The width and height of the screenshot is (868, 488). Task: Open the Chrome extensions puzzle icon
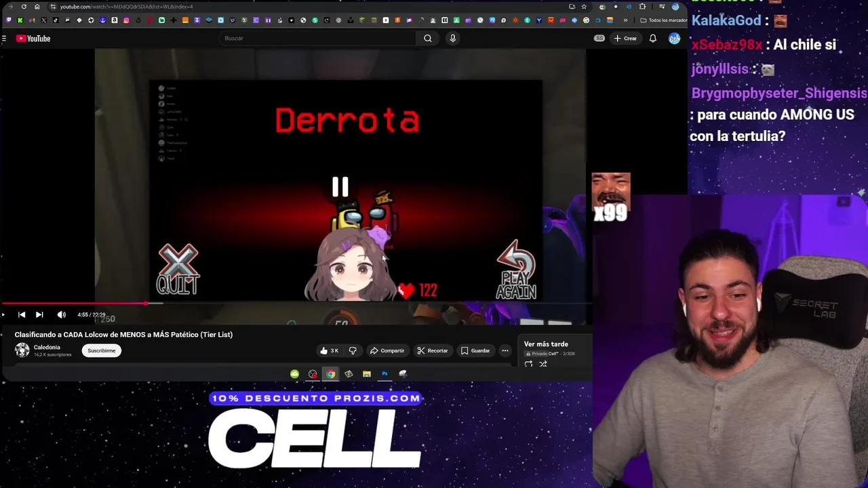pyautogui.click(x=642, y=7)
